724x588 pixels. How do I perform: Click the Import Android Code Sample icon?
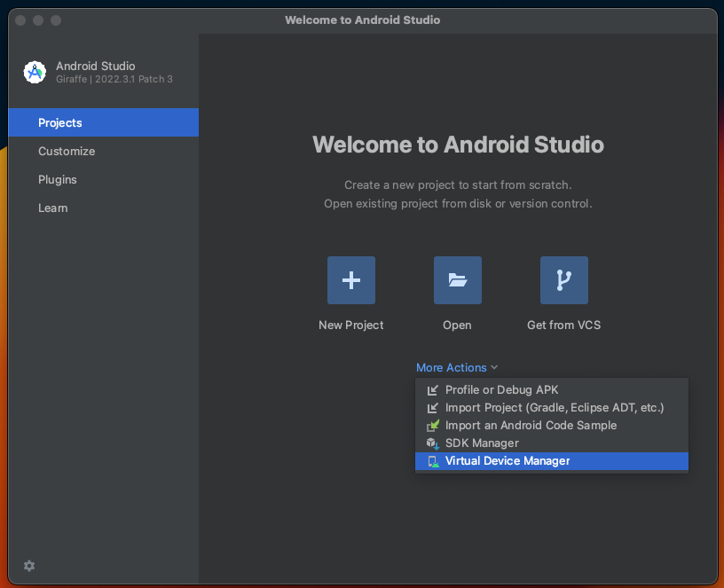[433, 426]
